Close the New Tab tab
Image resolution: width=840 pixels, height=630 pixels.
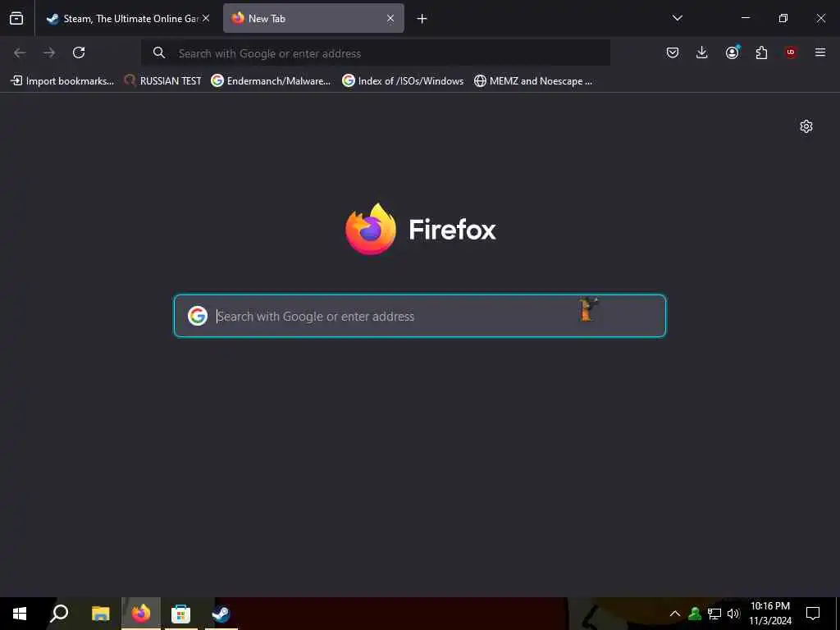390,18
